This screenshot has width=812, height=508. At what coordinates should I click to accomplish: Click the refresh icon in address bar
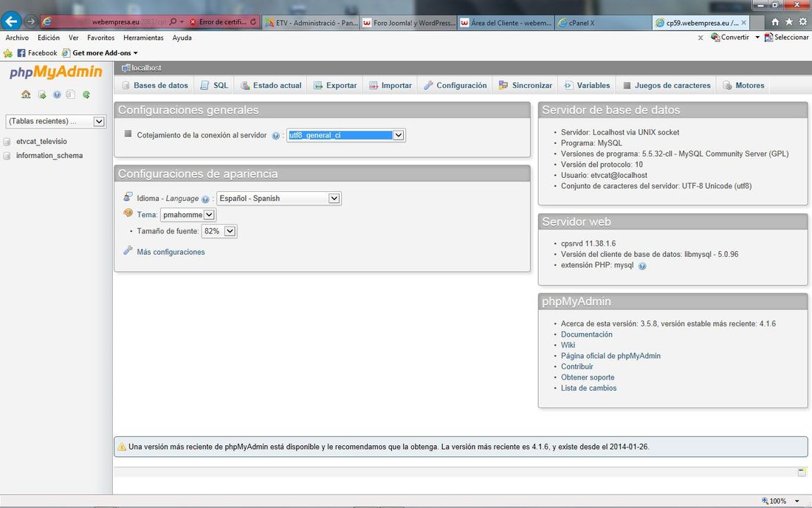[253, 21]
